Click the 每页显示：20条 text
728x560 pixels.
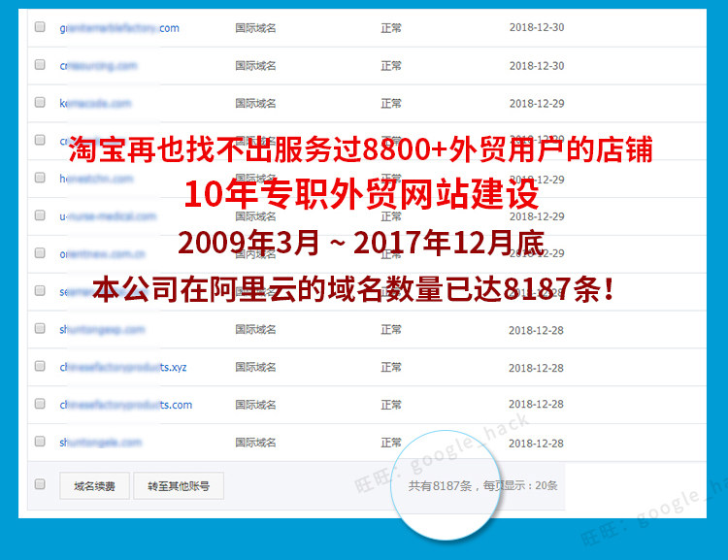520,486
